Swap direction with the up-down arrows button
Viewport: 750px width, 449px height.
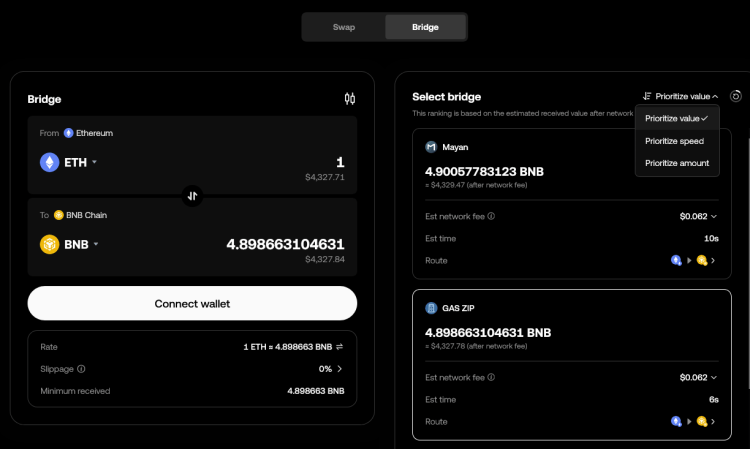point(192,196)
